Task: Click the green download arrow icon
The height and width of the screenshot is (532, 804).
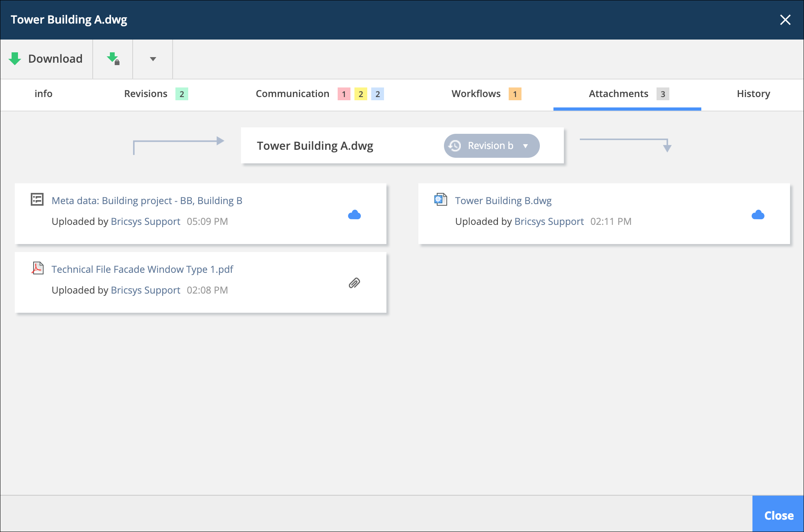Action: tap(15, 59)
